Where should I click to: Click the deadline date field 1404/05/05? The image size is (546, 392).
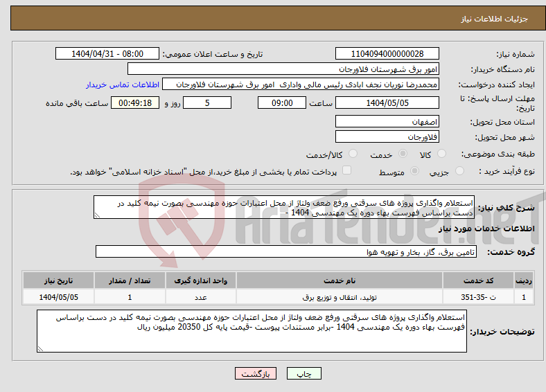pos(387,103)
